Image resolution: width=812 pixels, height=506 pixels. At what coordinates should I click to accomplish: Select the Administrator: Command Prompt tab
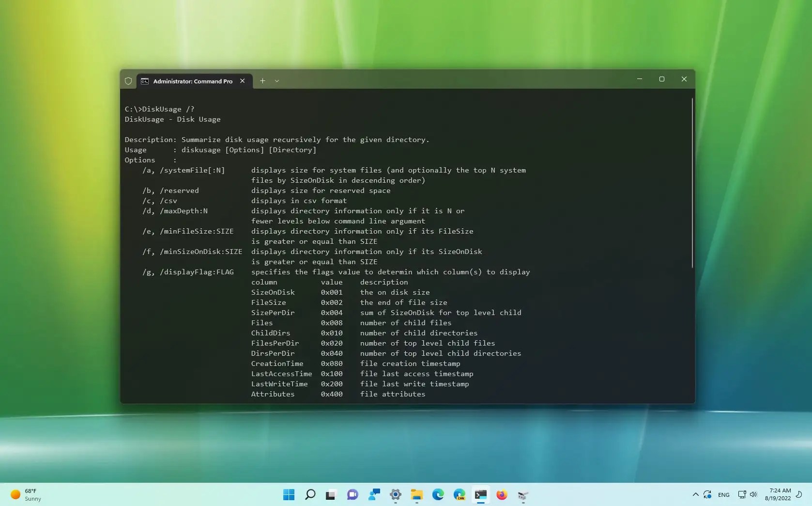tap(191, 81)
